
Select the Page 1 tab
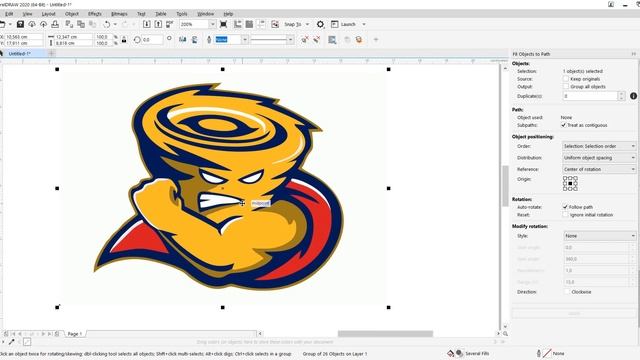(x=75, y=334)
